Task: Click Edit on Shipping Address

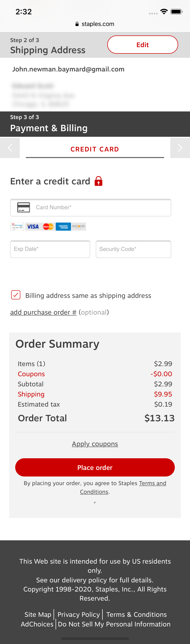Action: pos(143,45)
